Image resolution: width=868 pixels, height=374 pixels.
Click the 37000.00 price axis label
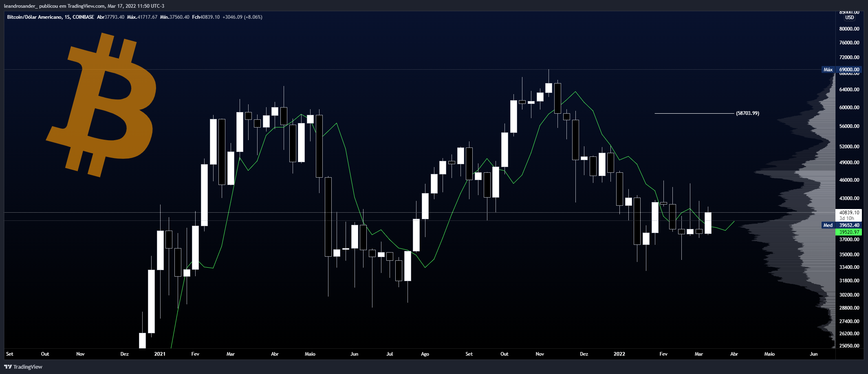point(849,240)
